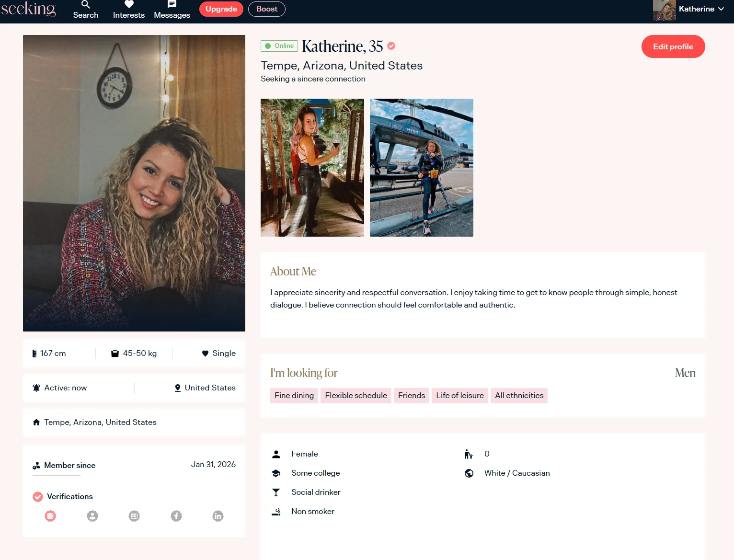The width and height of the screenshot is (734, 560).
Task: Click the Boost button
Action: pyautogui.click(x=266, y=9)
